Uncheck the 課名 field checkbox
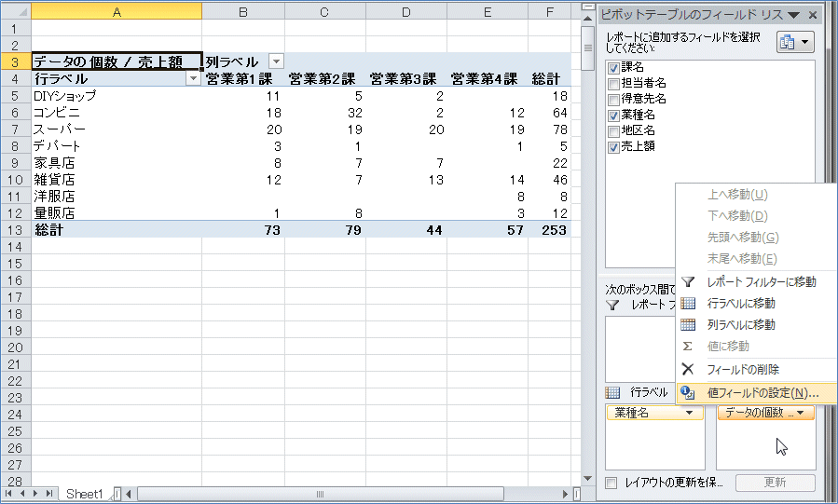838x504 pixels. 613,68
